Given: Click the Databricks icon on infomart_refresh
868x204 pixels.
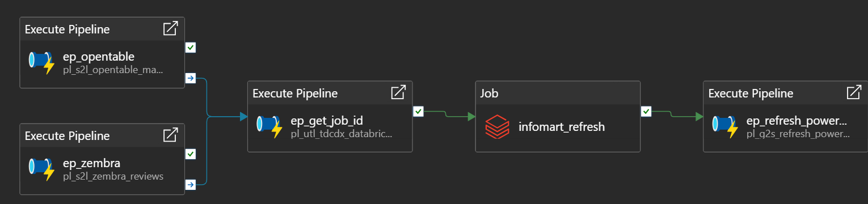Looking at the screenshot, I should pyautogui.click(x=498, y=127).
